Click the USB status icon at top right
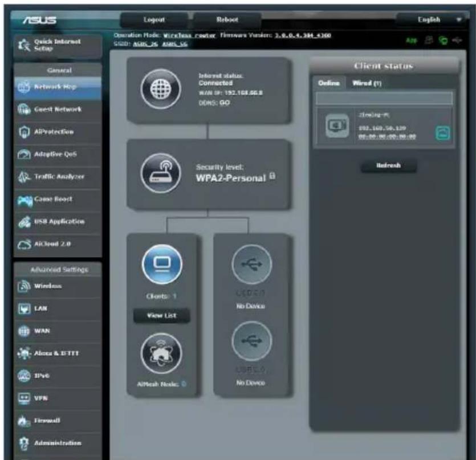Image resolution: width=476 pixels, height=460 pixels. pyautogui.click(x=457, y=40)
